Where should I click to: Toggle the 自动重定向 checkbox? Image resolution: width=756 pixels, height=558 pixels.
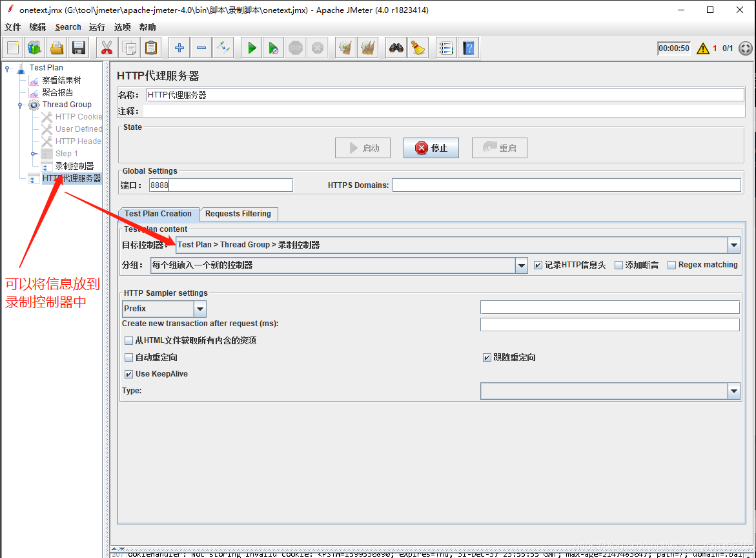pyautogui.click(x=128, y=357)
